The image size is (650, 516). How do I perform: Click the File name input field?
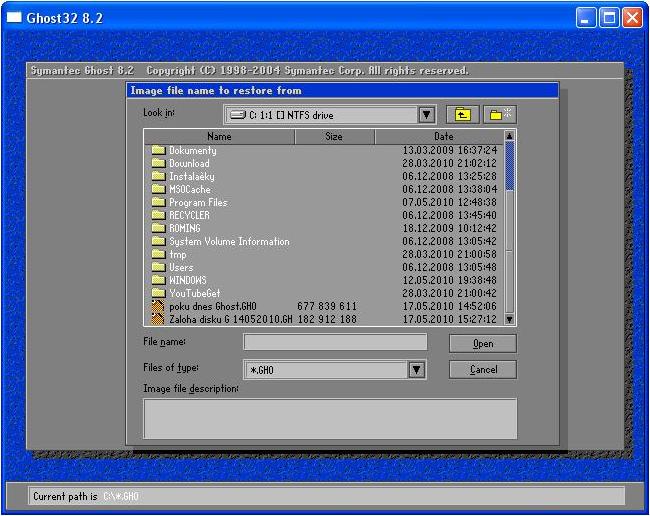(x=335, y=342)
